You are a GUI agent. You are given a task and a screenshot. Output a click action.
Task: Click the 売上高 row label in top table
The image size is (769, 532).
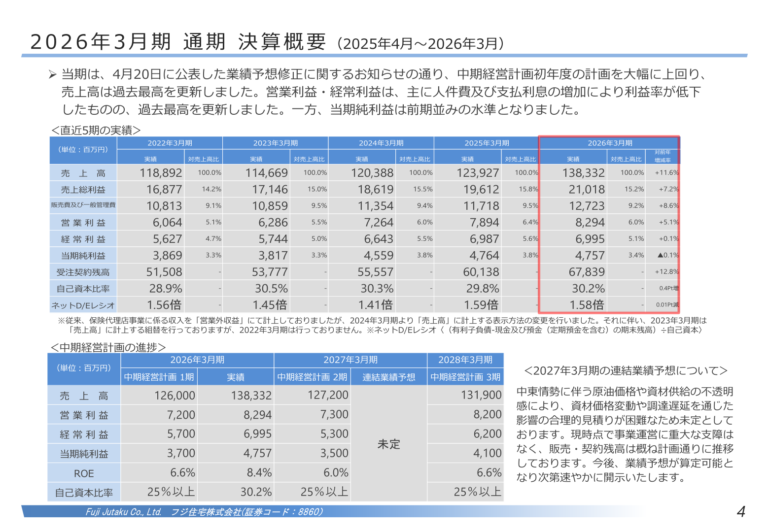click(83, 173)
